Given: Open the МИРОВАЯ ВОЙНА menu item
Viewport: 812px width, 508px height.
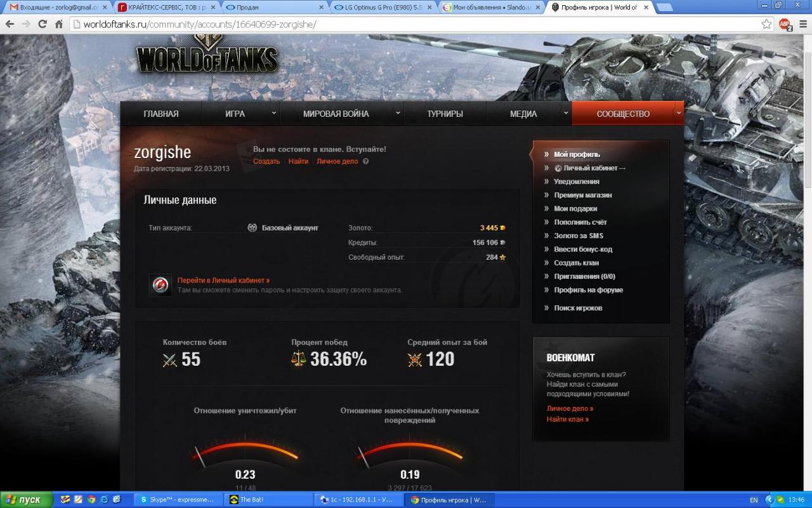Looking at the screenshot, I should 336,114.
